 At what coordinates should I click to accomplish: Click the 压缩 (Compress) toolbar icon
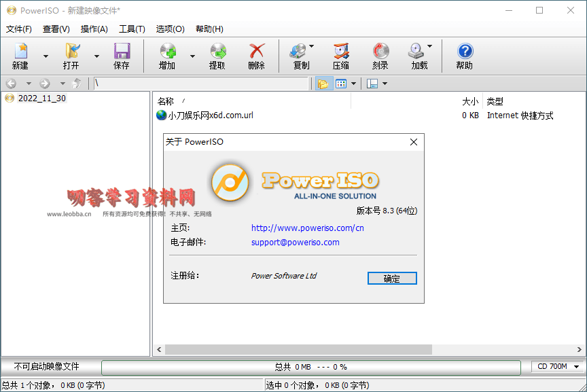(x=341, y=56)
